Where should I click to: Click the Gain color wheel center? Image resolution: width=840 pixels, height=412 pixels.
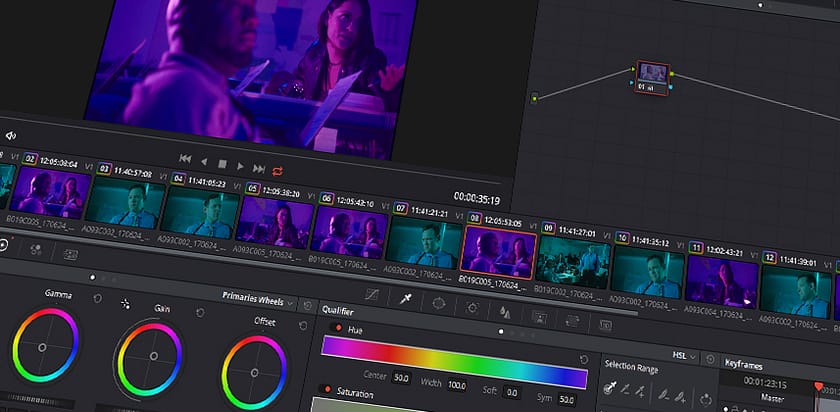pos(154,356)
